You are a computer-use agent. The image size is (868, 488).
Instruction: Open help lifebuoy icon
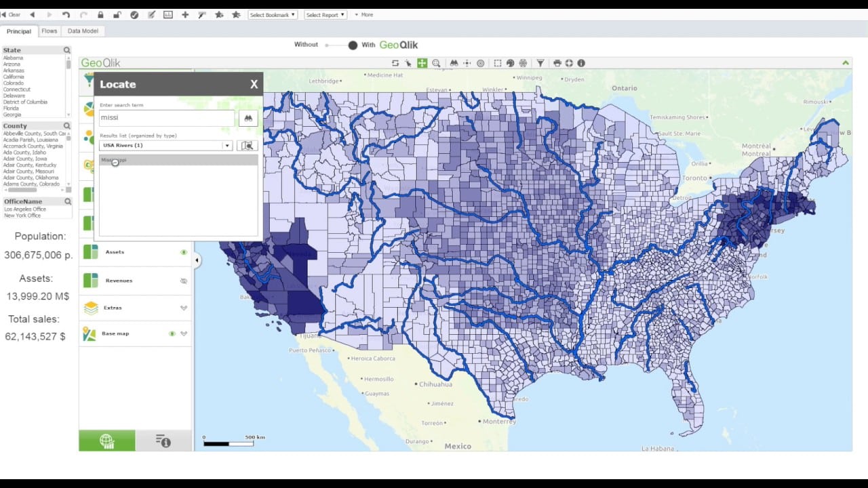coord(569,63)
